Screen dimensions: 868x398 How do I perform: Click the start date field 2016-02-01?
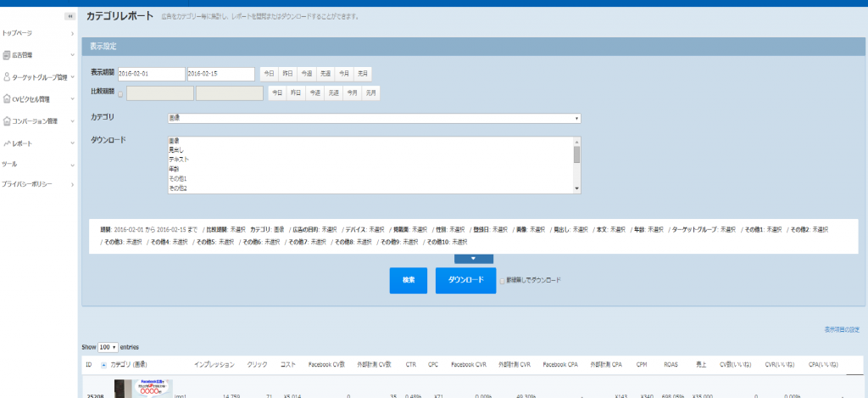151,73
